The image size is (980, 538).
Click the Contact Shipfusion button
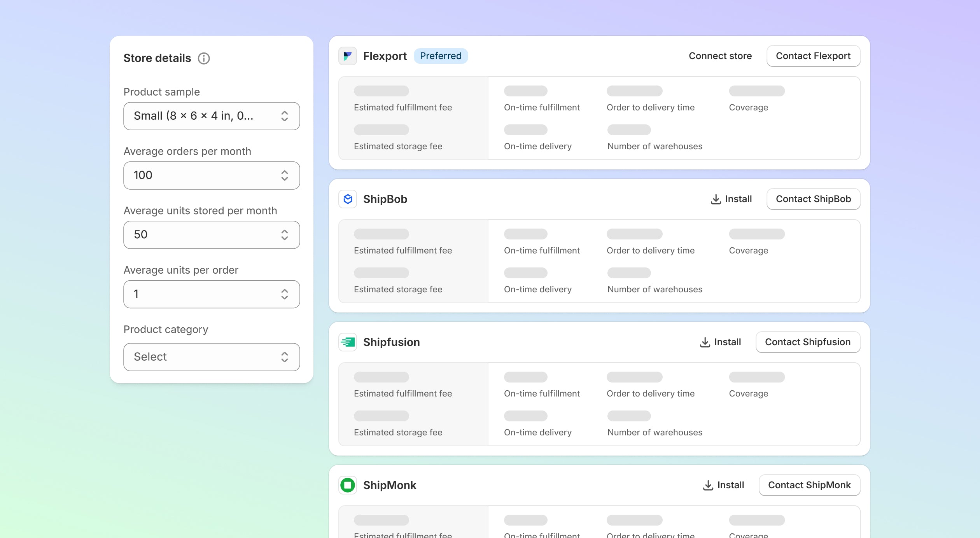click(808, 342)
